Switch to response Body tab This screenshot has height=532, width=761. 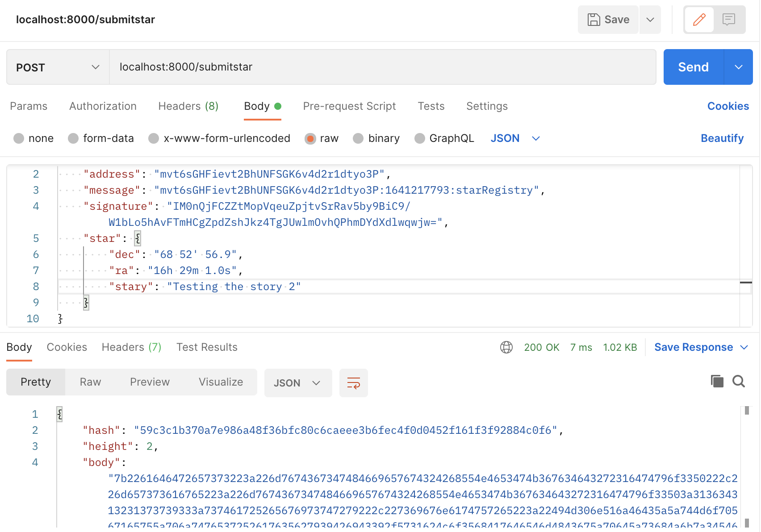(x=19, y=347)
